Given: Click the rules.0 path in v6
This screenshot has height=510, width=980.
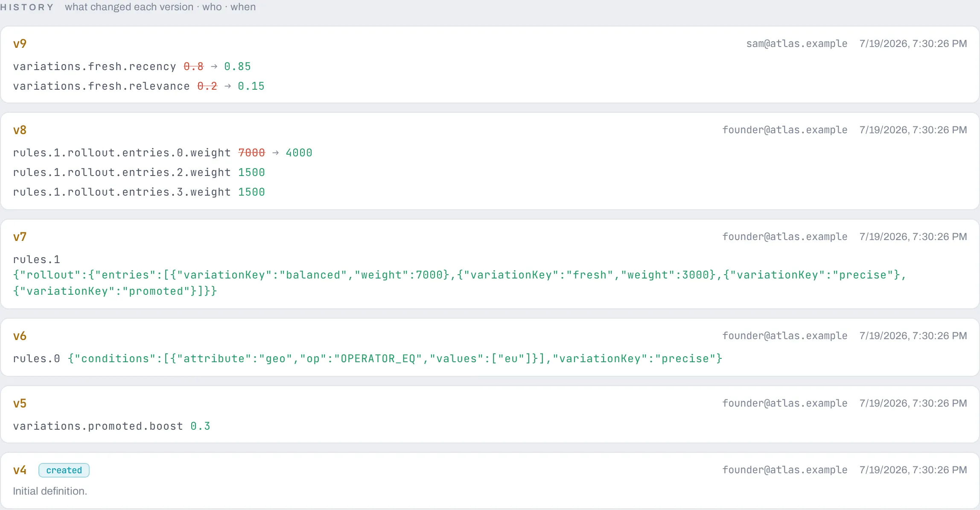Looking at the screenshot, I should [37, 359].
